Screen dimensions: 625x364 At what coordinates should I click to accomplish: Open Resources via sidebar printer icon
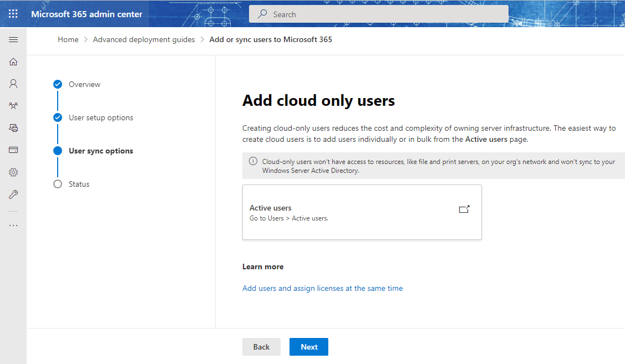13,128
